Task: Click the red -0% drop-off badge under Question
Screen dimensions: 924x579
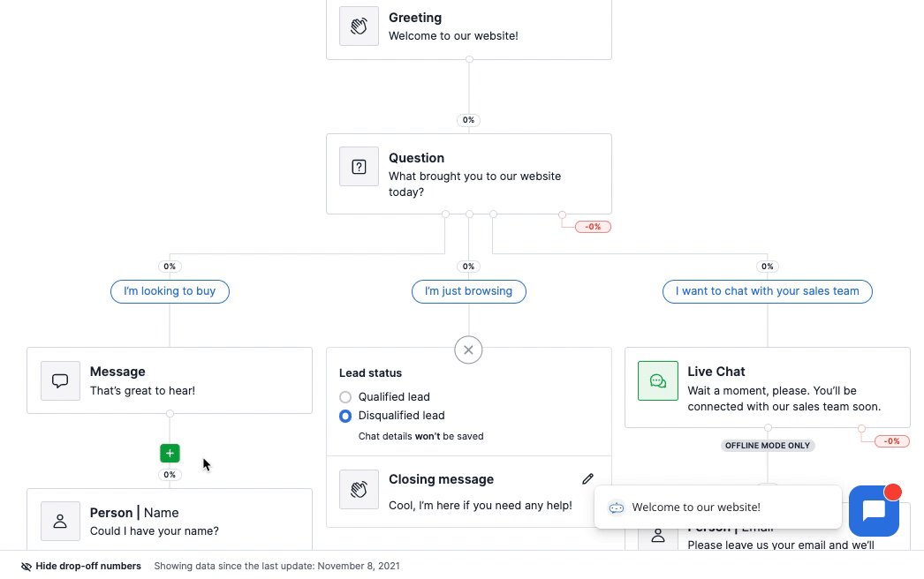Action: tap(593, 227)
